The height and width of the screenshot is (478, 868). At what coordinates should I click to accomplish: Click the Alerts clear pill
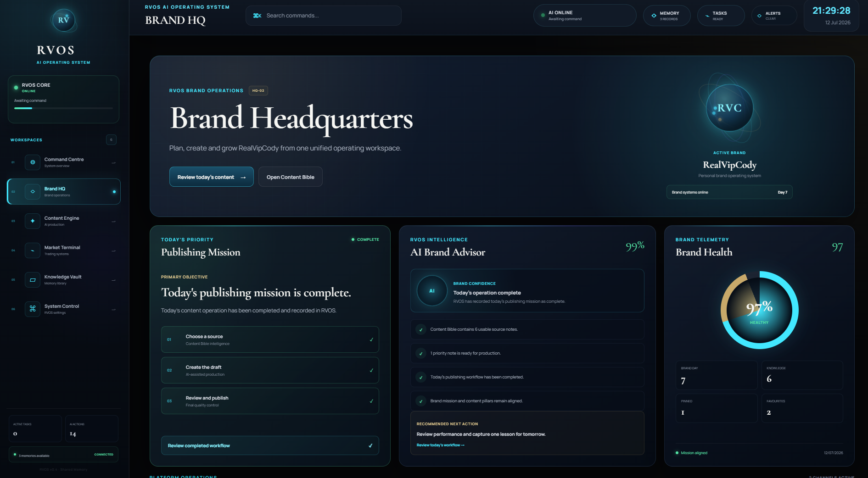pyautogui.click(x=774, y=16)
